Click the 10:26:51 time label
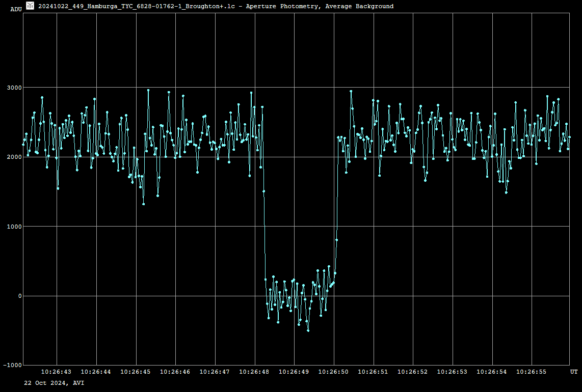The image size is (582, 392). coord(373,372)
